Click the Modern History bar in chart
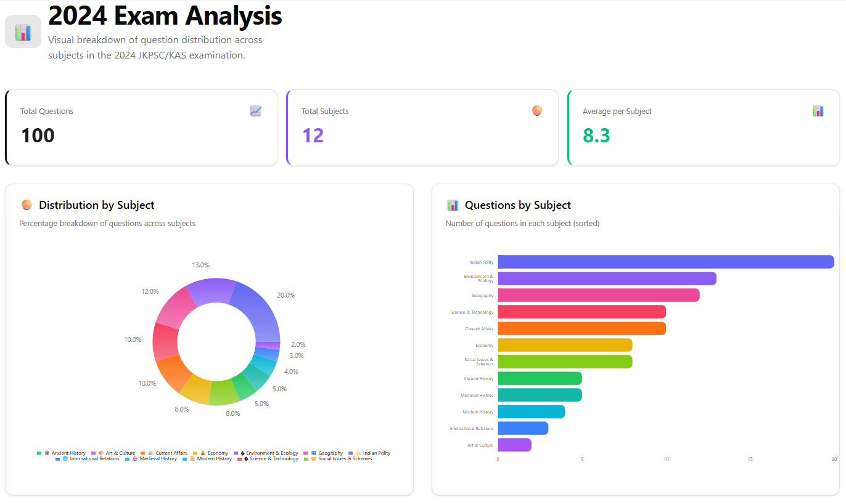The height and width of the screenshot is (504, 846). 531,412
